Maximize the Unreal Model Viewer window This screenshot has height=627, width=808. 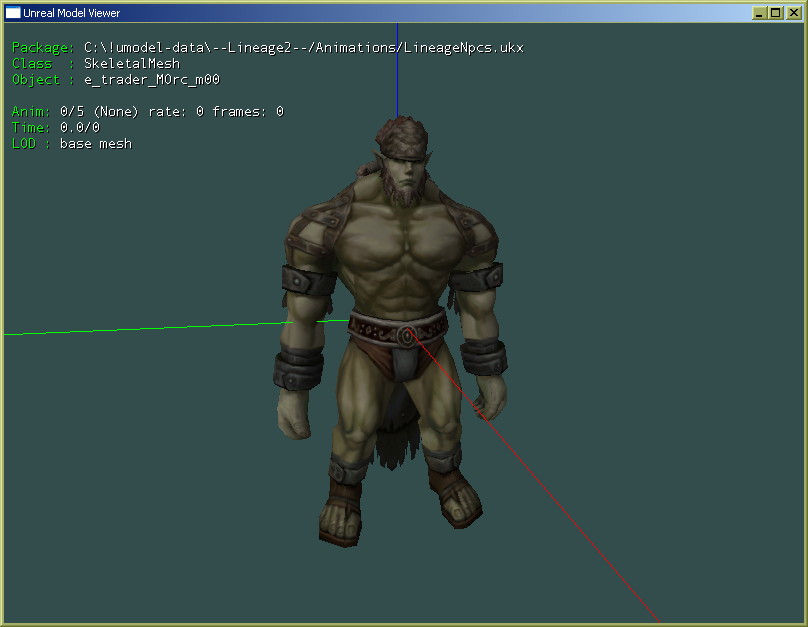pyautogui.click(x=776, y=13)
